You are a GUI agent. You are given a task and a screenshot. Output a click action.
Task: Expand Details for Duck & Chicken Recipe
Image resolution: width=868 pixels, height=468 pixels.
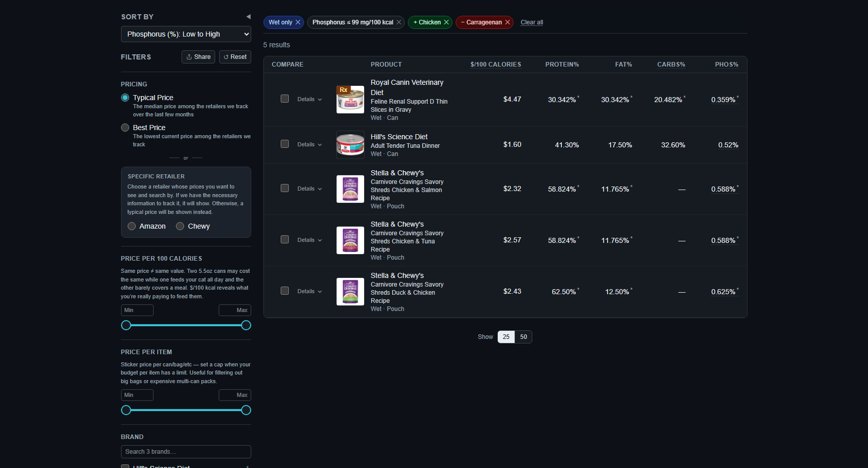(310, 292)
